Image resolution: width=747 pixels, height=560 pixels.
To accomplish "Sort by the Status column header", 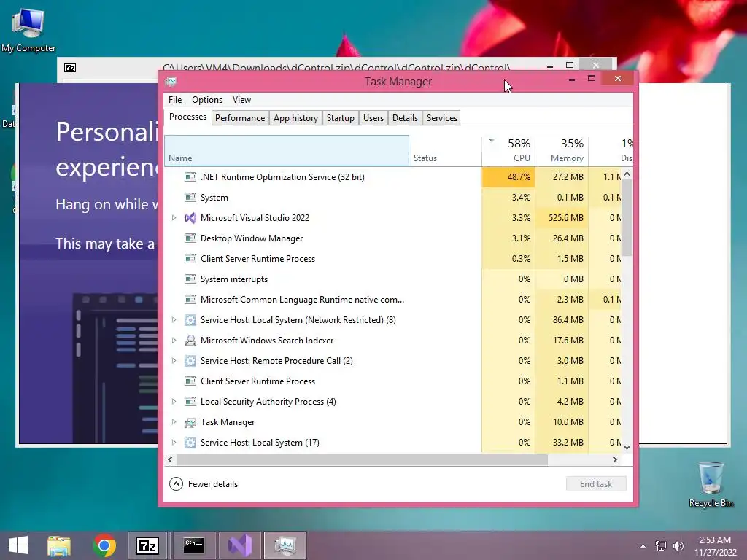I will point(445,151).
